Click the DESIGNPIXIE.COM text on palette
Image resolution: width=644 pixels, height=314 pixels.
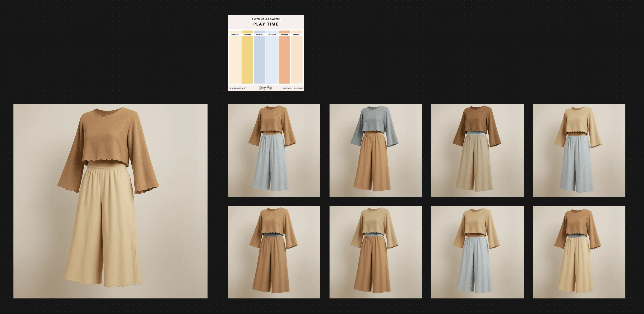click(x=293, y=88)
